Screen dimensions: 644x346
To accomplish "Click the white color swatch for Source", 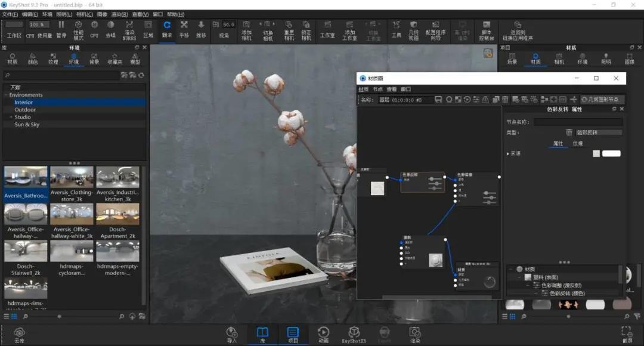I will (x=611, y=153).
